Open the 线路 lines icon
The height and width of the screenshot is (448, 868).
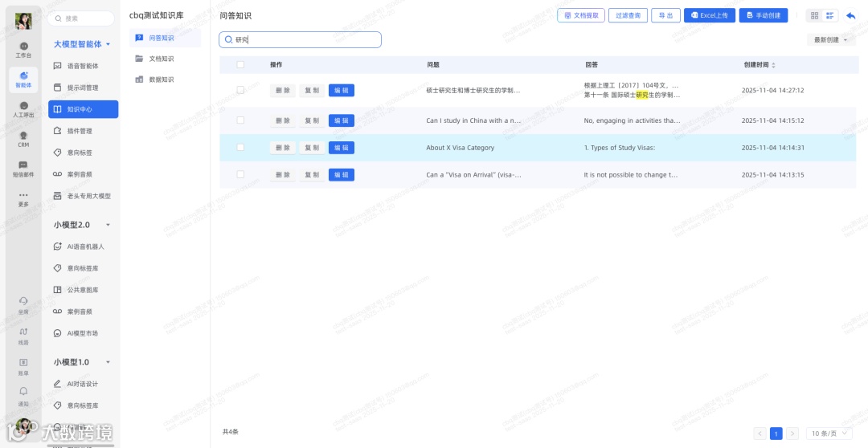[x=23, y=336]
